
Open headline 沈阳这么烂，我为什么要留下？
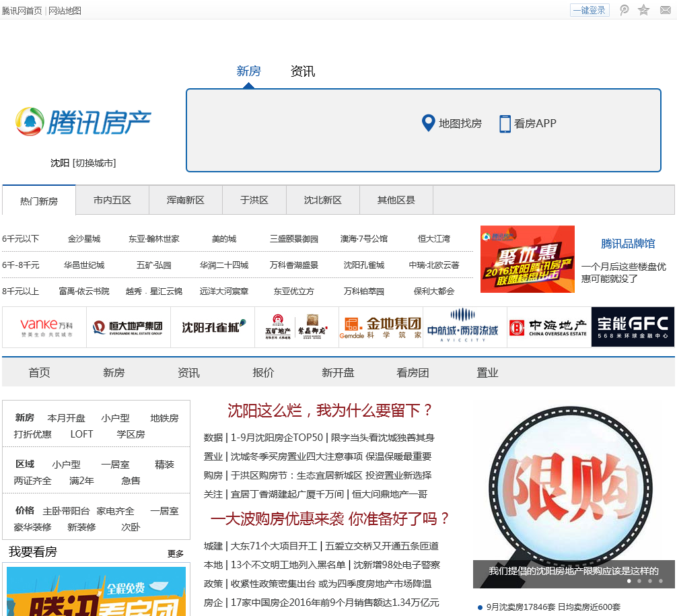(330, 410)
